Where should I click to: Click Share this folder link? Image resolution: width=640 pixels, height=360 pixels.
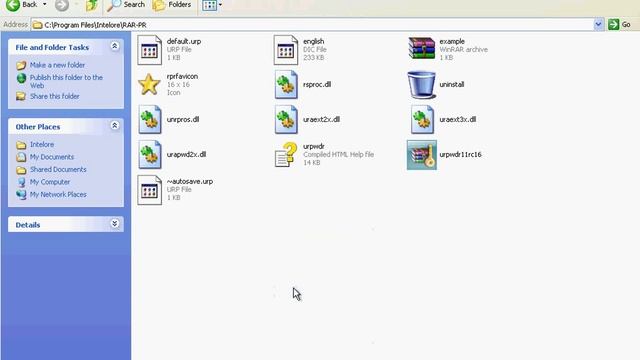coord(55,96)
